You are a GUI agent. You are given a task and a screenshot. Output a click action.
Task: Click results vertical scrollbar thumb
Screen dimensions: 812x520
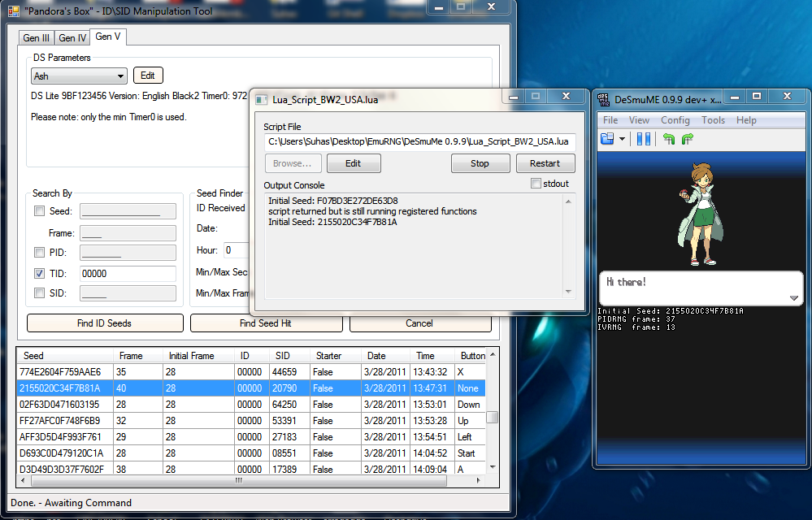493,417
